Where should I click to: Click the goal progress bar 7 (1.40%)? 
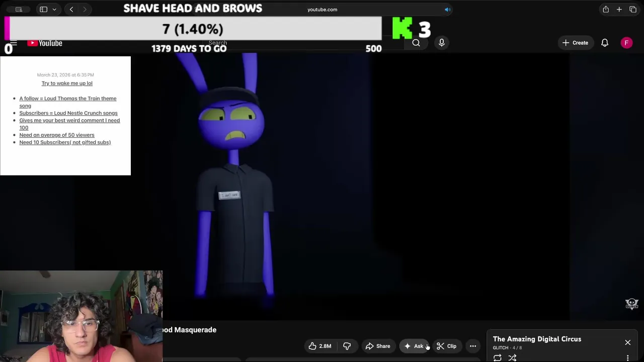193,29
